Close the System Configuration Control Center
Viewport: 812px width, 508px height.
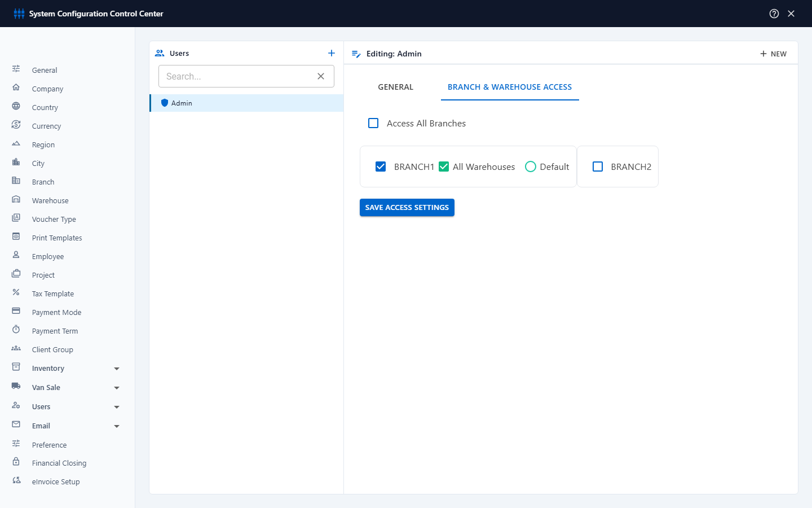791,14
